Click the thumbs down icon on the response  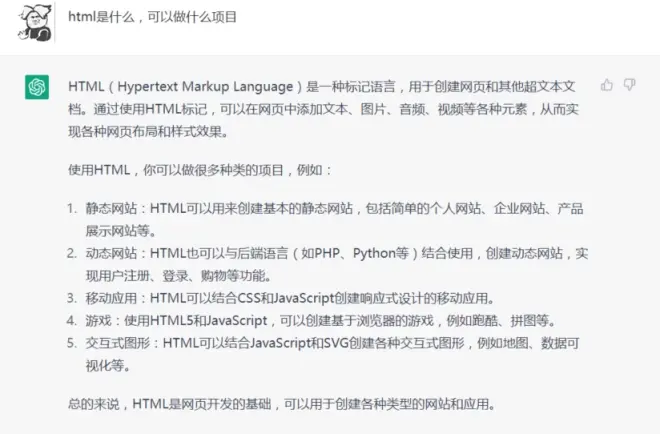[x=630, y=85]
